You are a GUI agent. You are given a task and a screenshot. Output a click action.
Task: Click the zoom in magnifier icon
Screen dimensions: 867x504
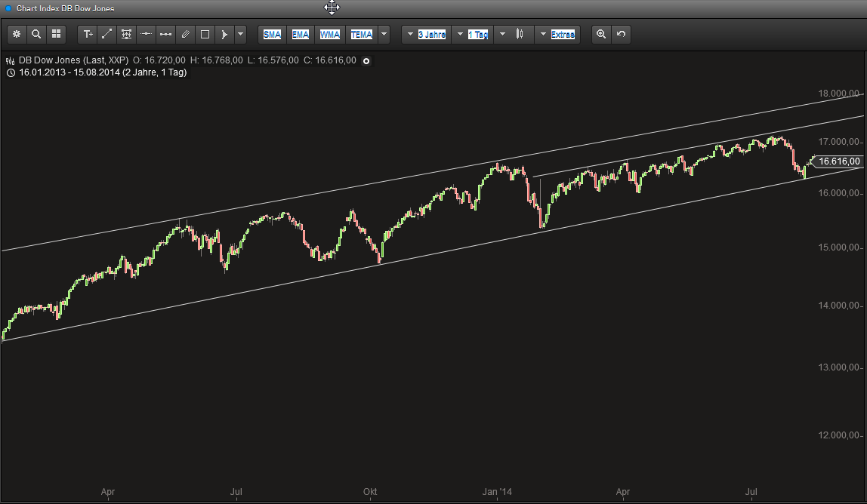coord(601,34)
